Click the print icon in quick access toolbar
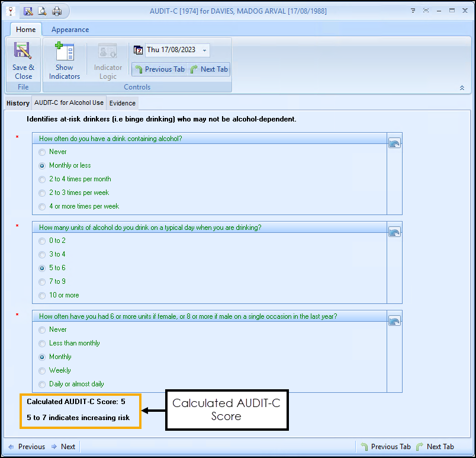Viewport: 476px width, 458px height. point(57,11)
